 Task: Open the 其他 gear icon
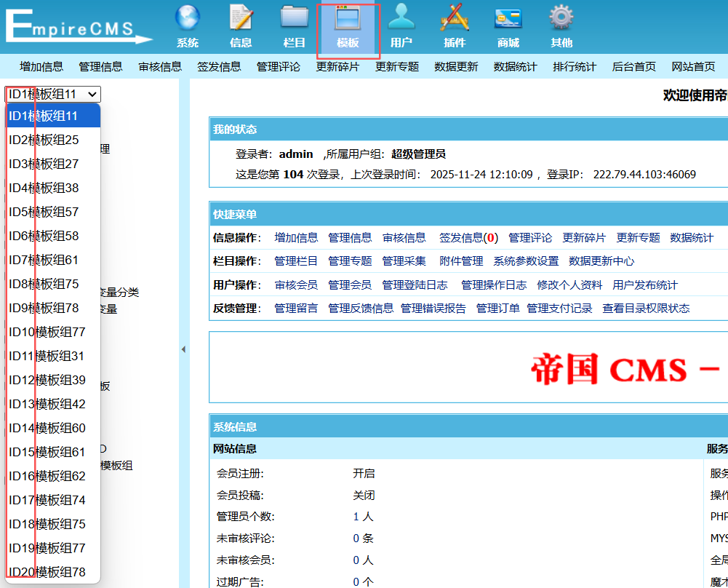point(561,18)
